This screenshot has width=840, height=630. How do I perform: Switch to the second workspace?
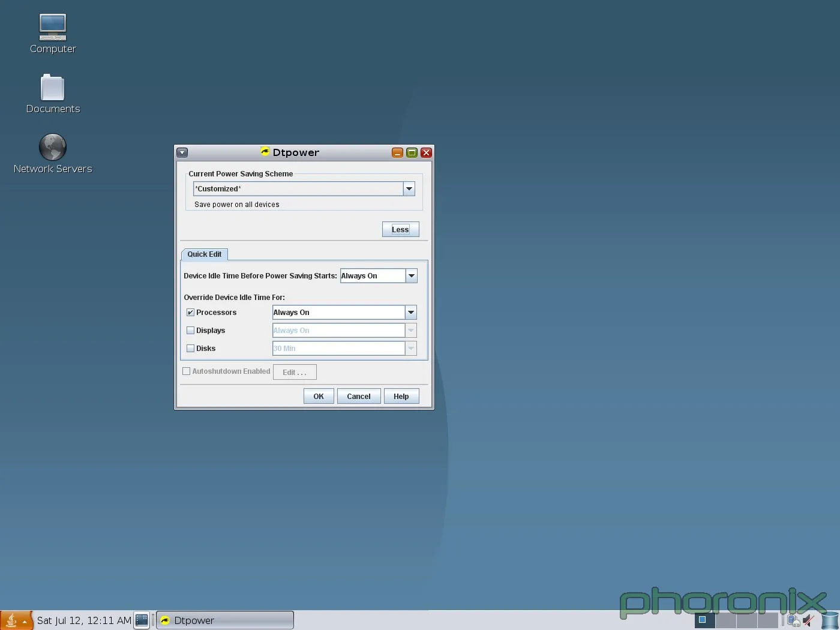[725, 620]
